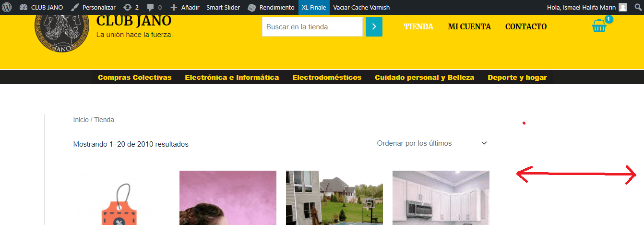Click the admin bar search magnifier icon
644x225 pixels.
coord(638,7)
